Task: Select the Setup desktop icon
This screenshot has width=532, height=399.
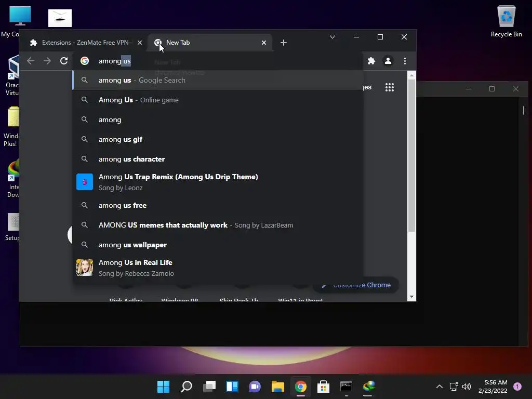Action: click(13, 227)
